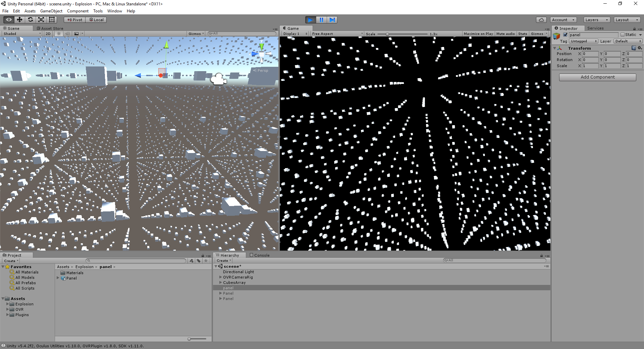644x349 pixels.
Task: Toggle scene lighting sun icon
Action: 59,34
